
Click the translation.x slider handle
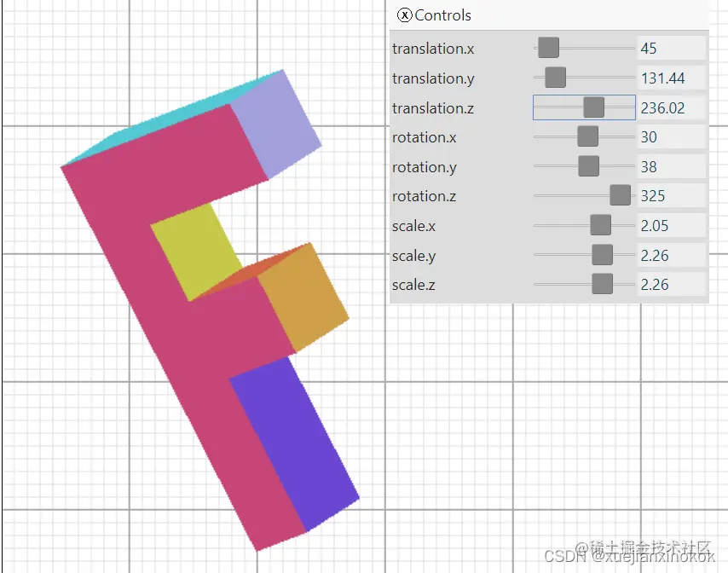(x=548, y=48)
